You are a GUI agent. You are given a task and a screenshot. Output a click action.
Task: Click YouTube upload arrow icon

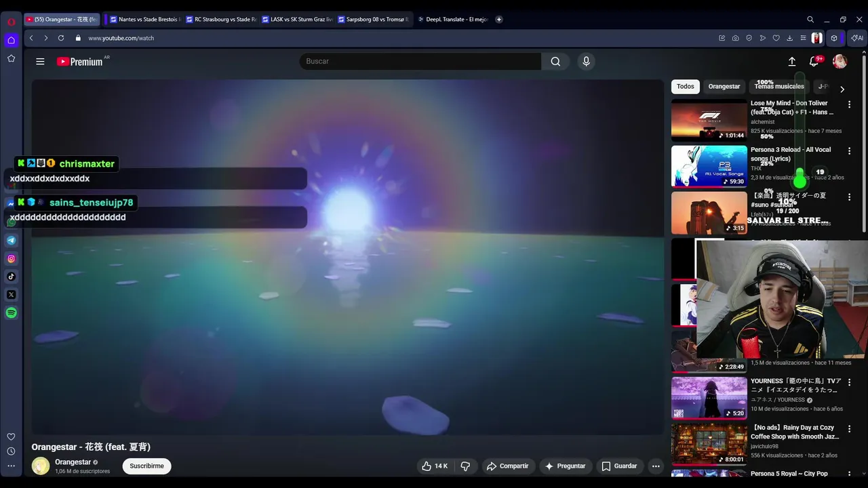pos(791,61)
